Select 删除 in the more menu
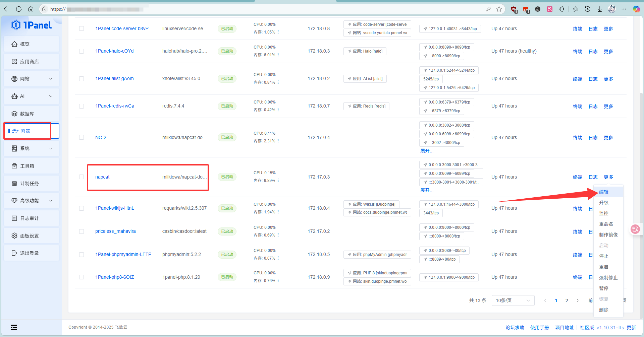 [604, 310]
